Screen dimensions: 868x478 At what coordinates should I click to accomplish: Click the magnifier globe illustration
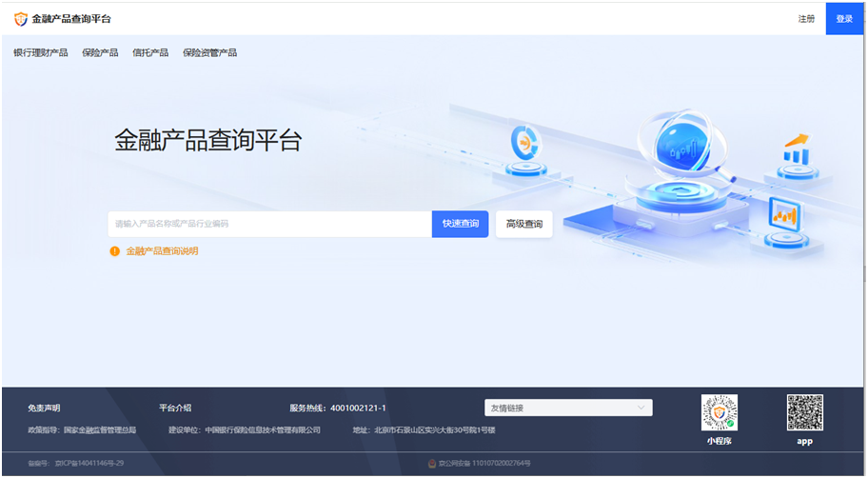coord(683,147)
